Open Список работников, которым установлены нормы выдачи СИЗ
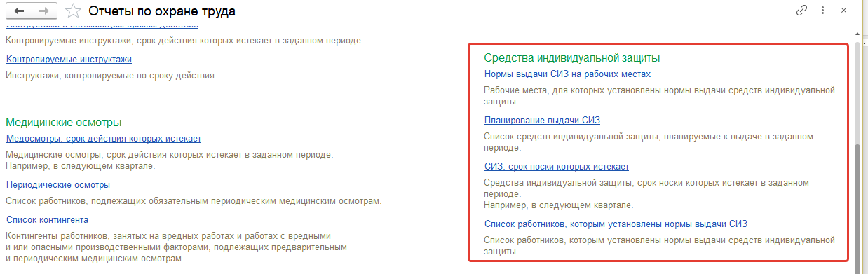 pyautogui.click(x=616, y=224)
